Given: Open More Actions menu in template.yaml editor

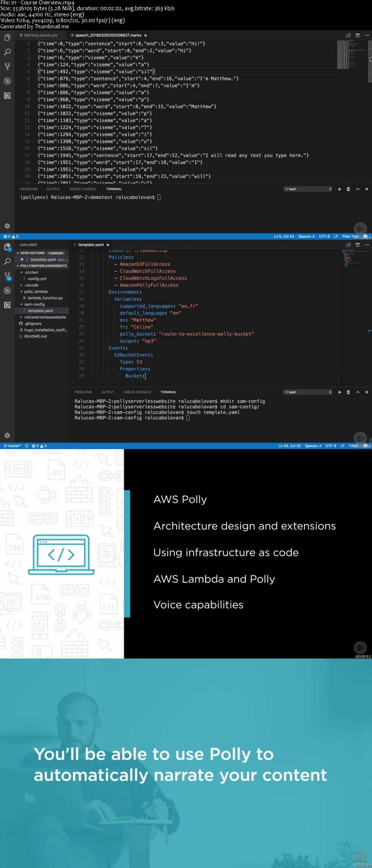Looking at the screenshot, I should click(367, 245).
